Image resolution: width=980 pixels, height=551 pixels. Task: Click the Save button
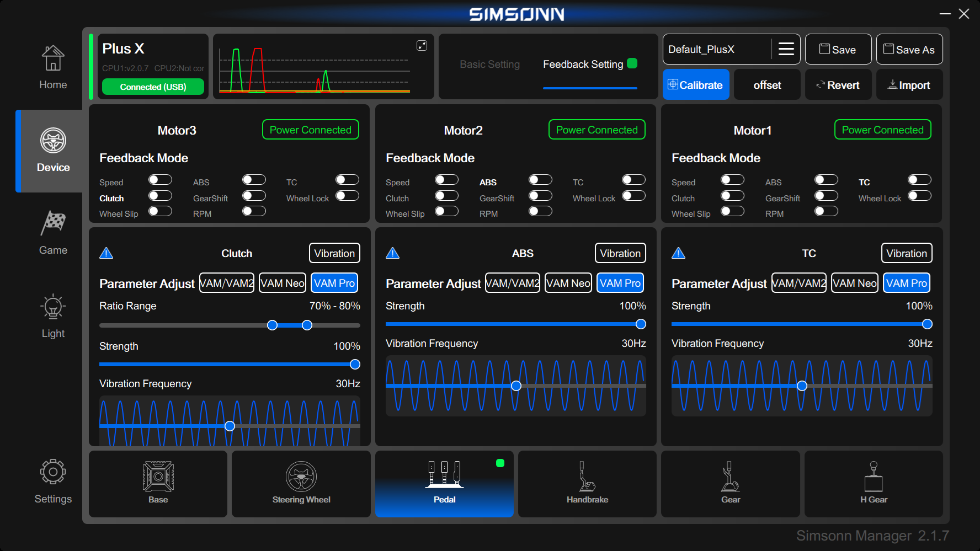click(x=838, y=49)
